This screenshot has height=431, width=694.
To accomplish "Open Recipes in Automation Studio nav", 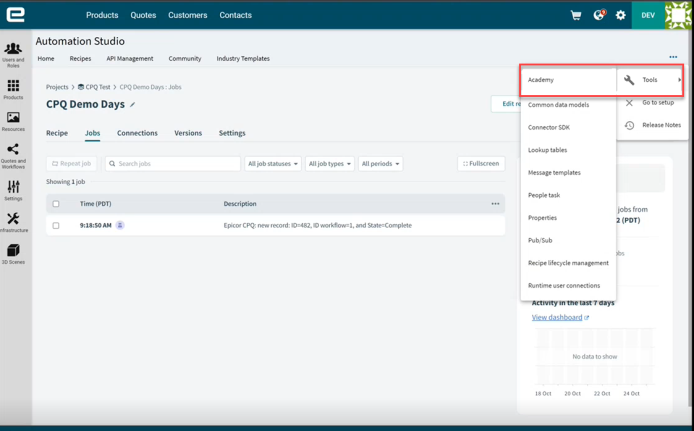I will [x=80, y=58].
